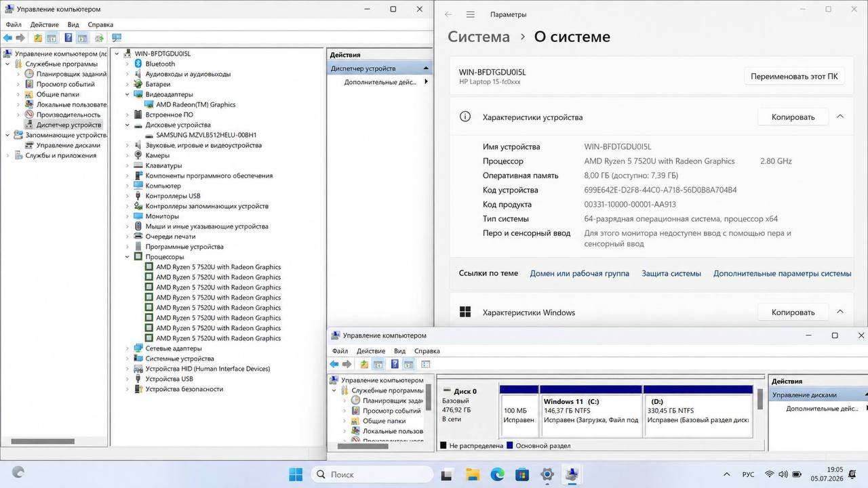Select Общие папки in the disk window tree

tap(384, 421)
